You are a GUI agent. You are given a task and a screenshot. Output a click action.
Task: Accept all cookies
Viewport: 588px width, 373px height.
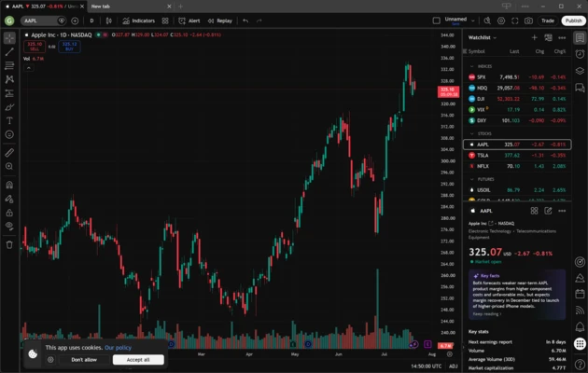point(138,360)
